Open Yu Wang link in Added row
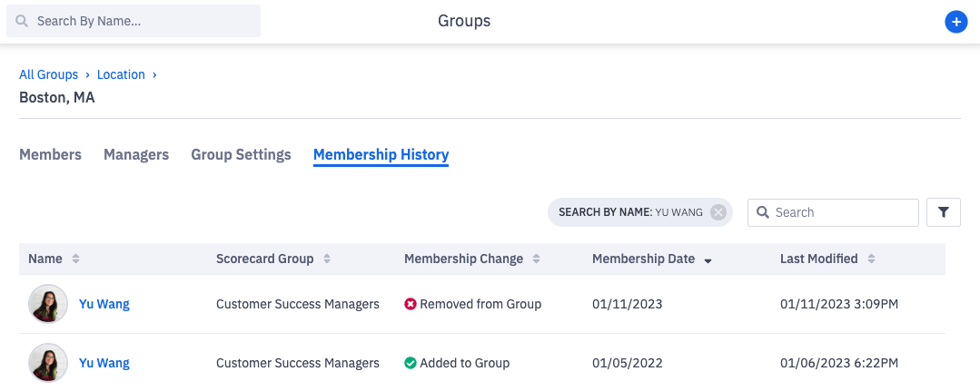 pos(104,363)
